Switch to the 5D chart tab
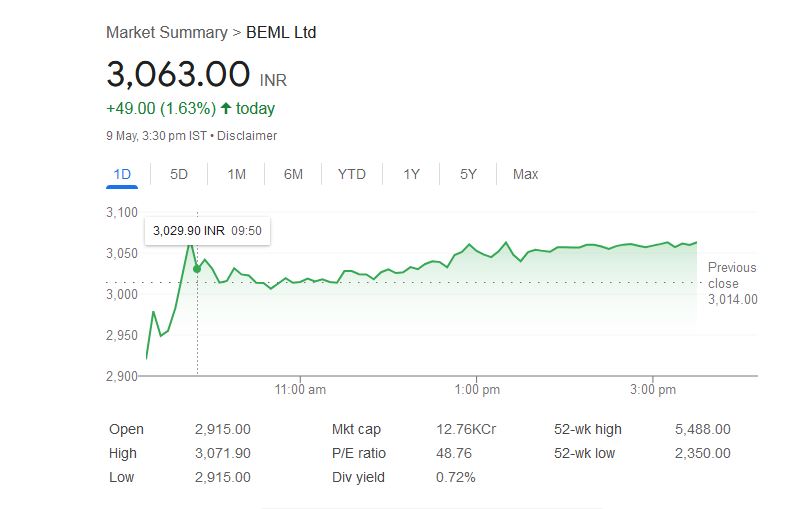Viewport: 805px width, 509px height. [179, 174]
